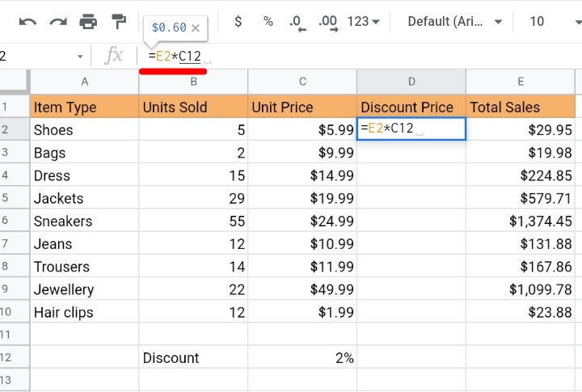This screenshot has height=392, width=582.
Task: Dismiss the $0.60 formula preview tooltip
Action: pos(196,27)
